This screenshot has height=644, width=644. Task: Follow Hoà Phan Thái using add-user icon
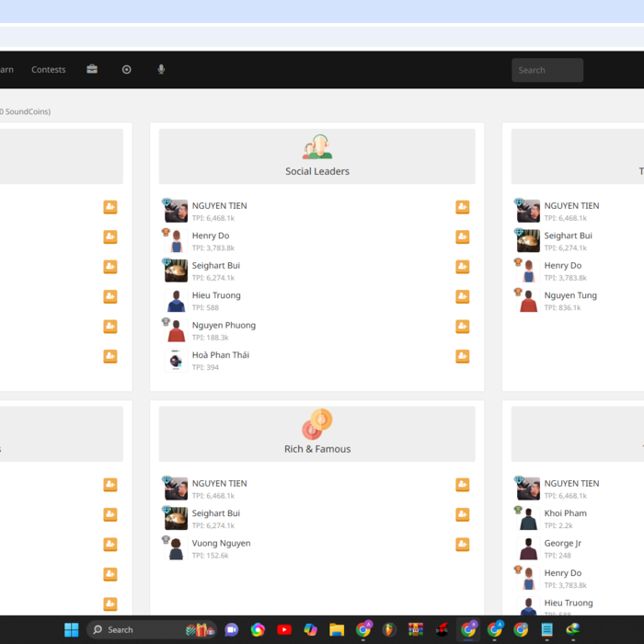click(x=462, y=357)
